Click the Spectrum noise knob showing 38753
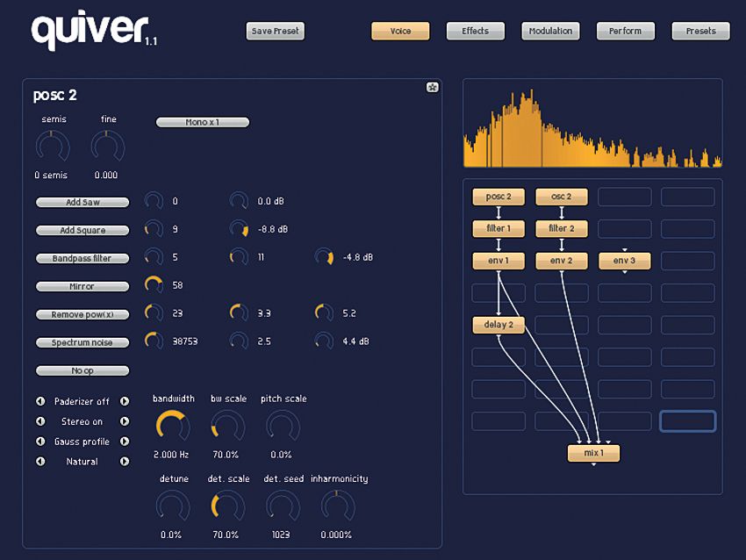Viewport: 746px width, 560px height. (154, 341)
